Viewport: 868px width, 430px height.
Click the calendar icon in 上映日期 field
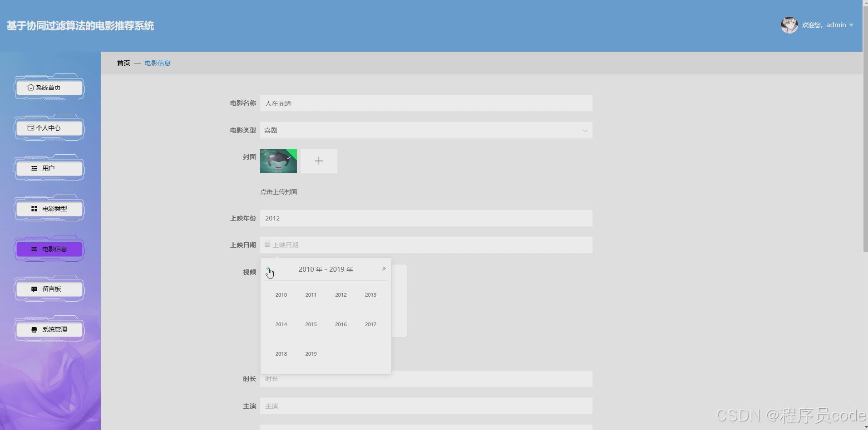(267, 244)
